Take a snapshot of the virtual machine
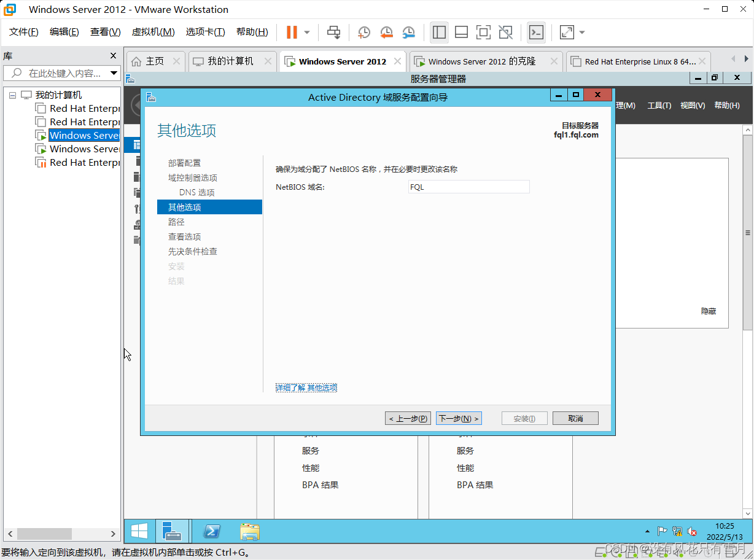Screen dimensions: 754x560 (x=364, y=32)
